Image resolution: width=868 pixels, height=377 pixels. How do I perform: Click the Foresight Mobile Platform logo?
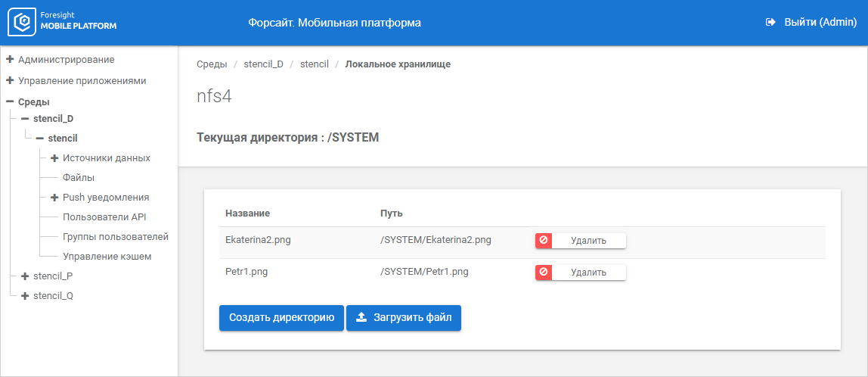coord(62,22)
